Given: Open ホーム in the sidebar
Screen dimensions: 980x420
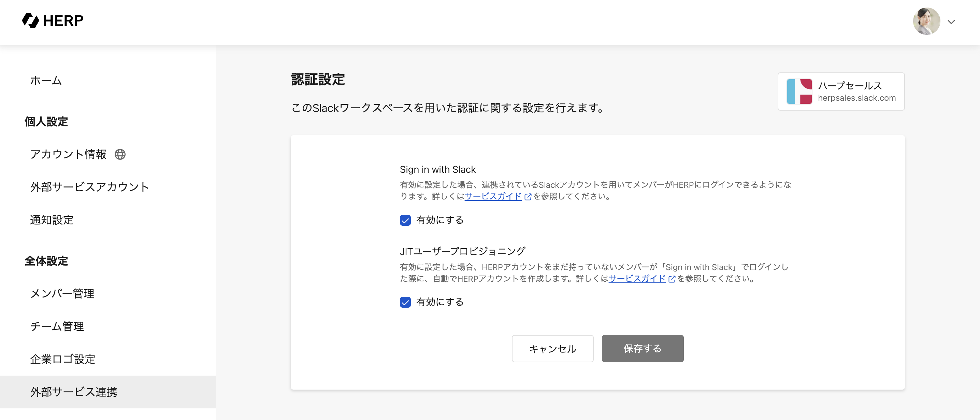Looking at the screenshot, I should 46,80.
